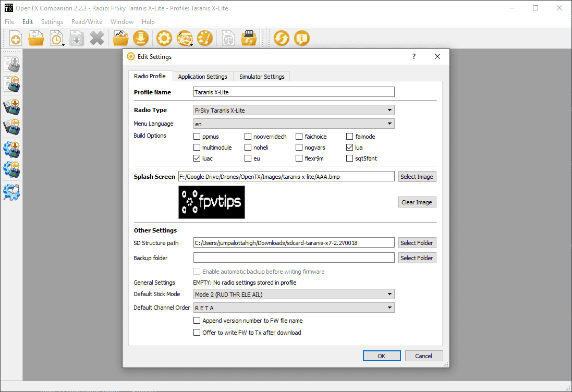Click the Profile Name text field
The height and width of the screenshot is (392, 572).
(294, 92)
